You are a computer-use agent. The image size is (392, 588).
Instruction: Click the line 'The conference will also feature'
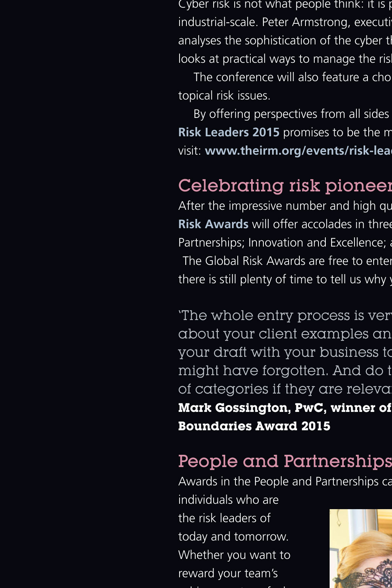[292, 77]
